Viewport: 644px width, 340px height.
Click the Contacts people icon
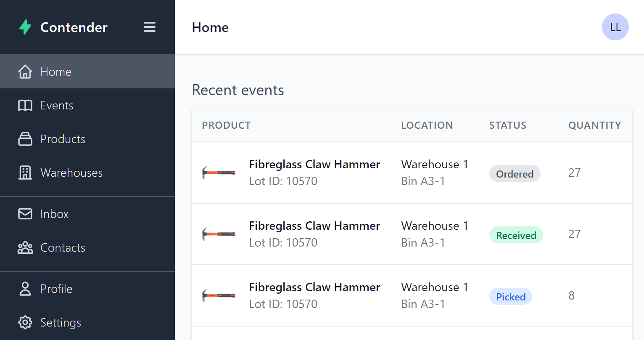(x=25, y=247)
